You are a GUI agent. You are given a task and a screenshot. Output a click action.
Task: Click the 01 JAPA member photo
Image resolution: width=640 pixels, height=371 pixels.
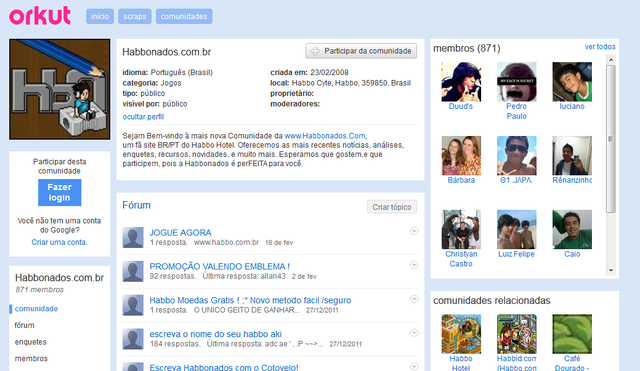click(517, 156)
